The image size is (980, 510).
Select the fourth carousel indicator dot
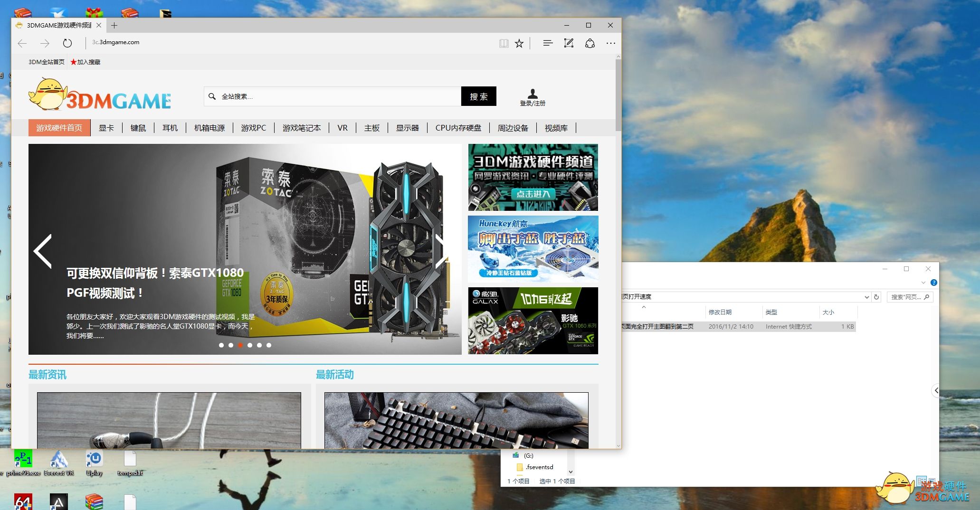tap(250, 345)
